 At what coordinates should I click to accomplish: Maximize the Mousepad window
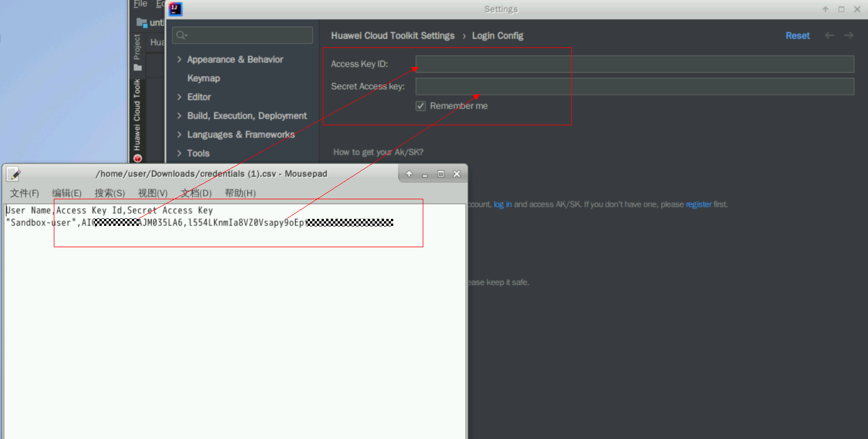pyautogui.click(x=441, y=174)
